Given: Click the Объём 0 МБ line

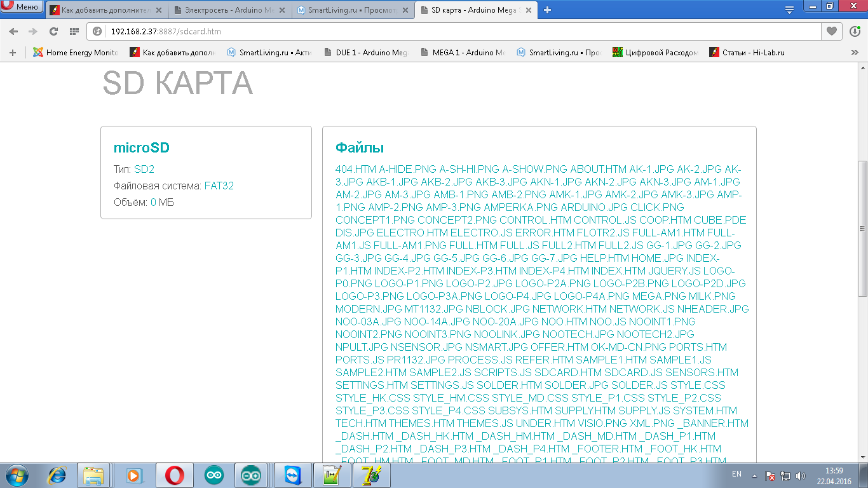Looking at the screenshot, I should [x=144, y=202].
